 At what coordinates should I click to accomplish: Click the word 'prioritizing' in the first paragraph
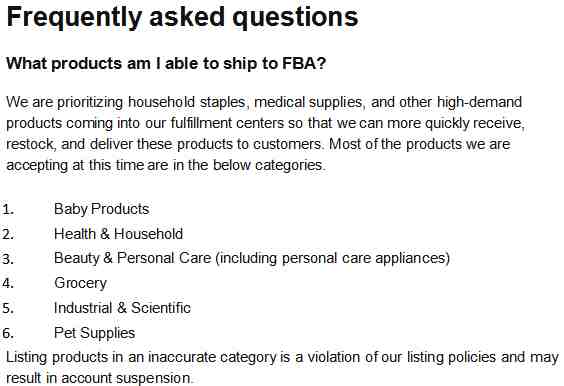pos(90,103)
